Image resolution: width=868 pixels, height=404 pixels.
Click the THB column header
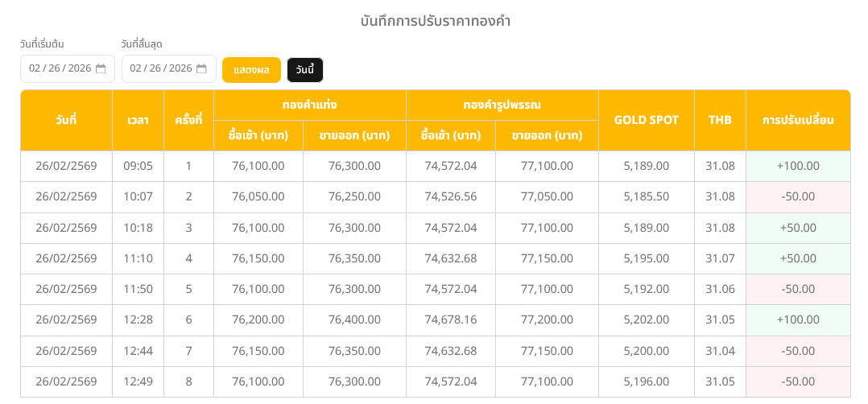click(x=720, y=120)
